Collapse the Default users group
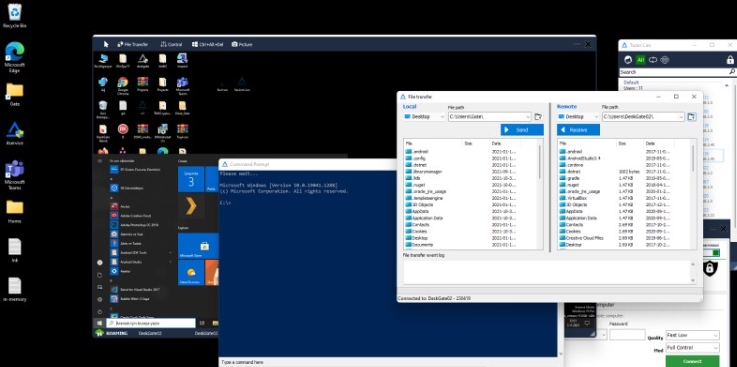Image resolution: width=737 pixels, height=367 pixels. 727,85
